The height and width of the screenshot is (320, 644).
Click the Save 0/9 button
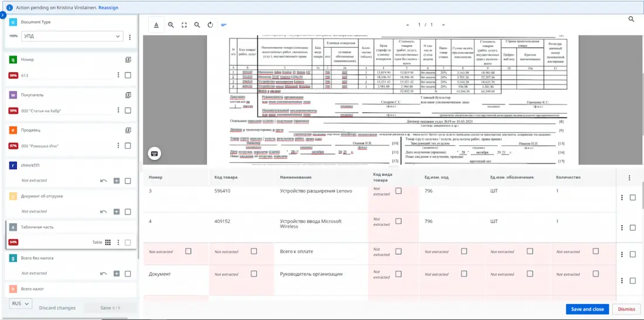tap(111, 308)
